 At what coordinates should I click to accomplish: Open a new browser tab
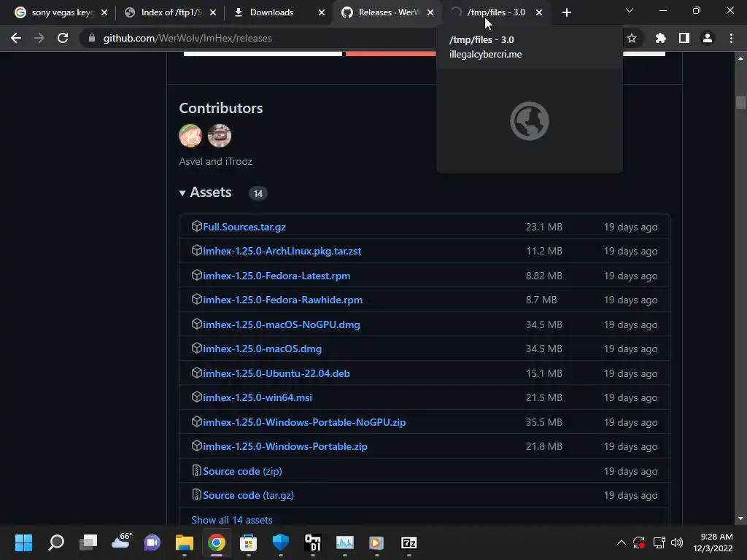pyautogui.click(x=566, y=12)
